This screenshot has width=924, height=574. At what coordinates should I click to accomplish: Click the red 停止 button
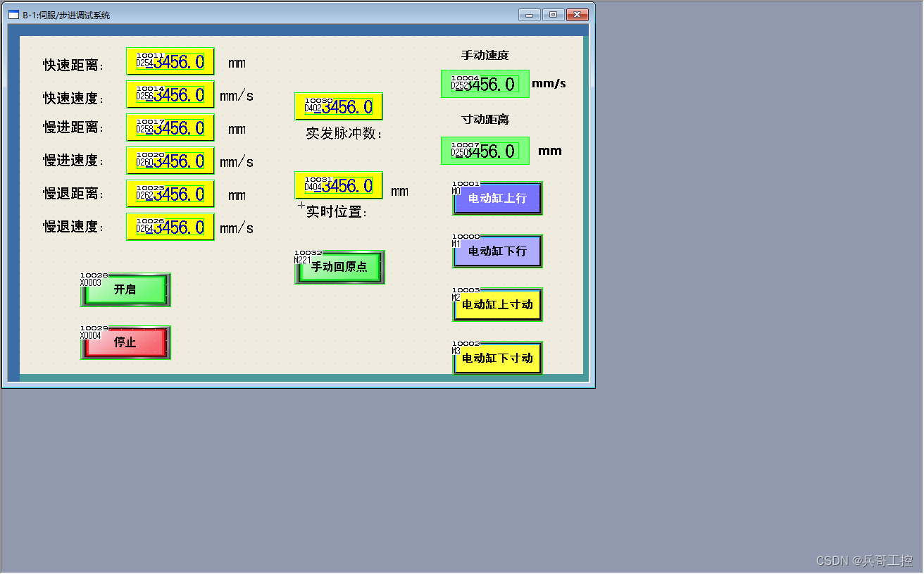(125, 343)
